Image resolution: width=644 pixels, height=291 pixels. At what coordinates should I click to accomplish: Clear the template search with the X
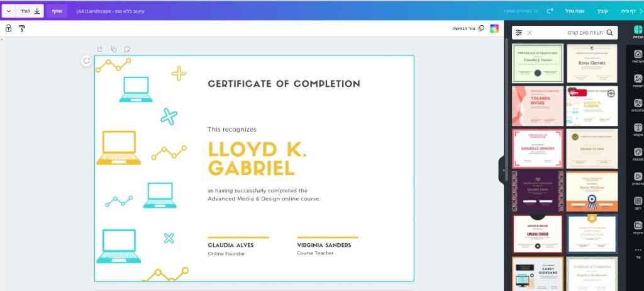[530, 32]
